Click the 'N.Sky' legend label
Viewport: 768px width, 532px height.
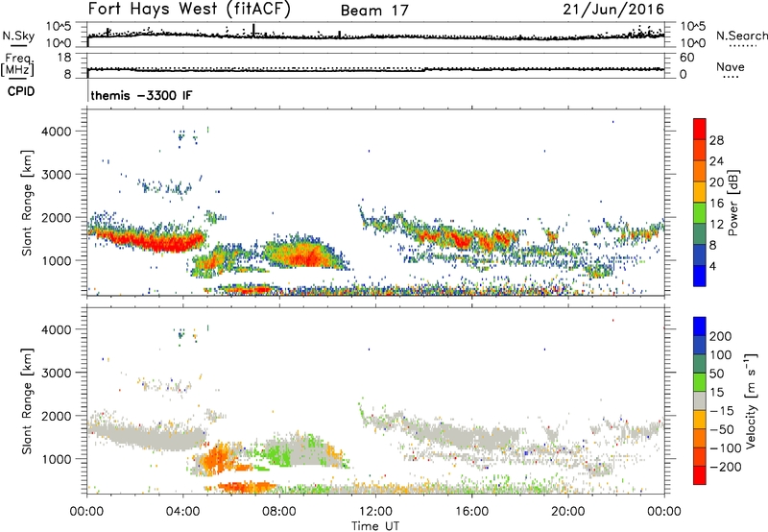(x=18, y=36)
